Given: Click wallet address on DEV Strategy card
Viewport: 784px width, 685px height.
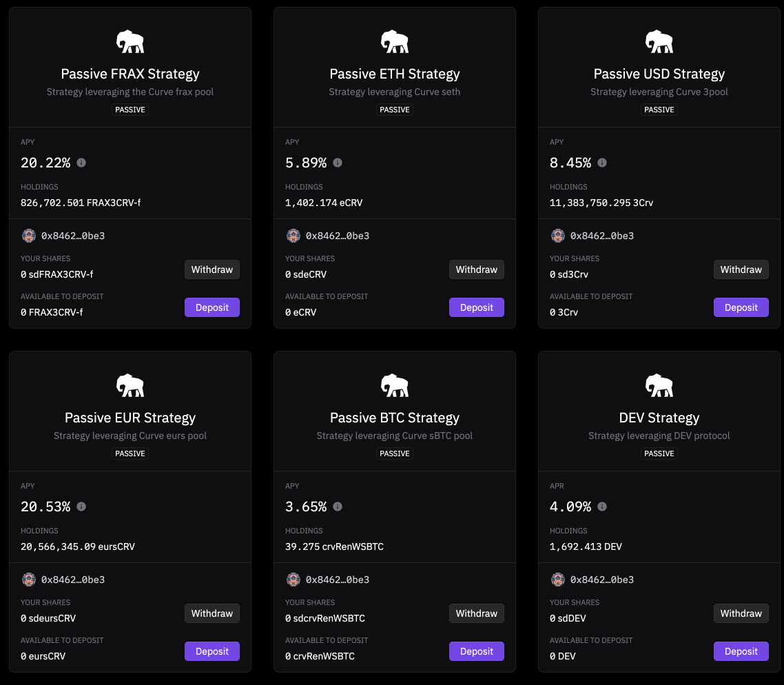Looking at the screenshot, I should pos(601,580).
